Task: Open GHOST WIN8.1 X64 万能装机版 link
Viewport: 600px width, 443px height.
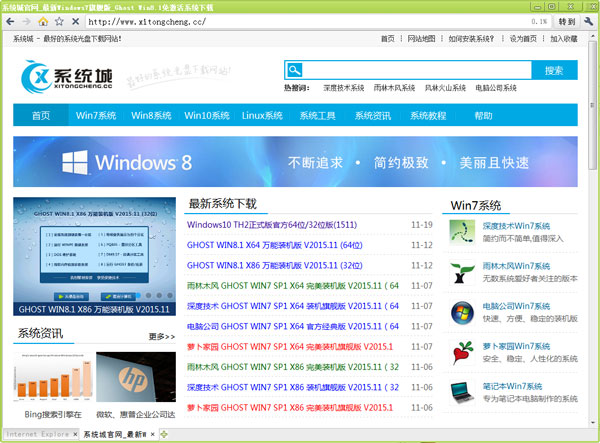Action: click(274, 245)
